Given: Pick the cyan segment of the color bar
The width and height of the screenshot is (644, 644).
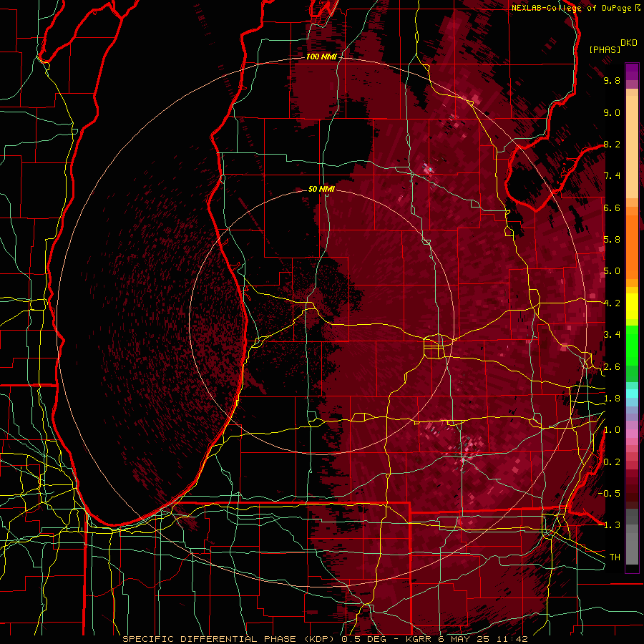Looking at the screenshot, I should point(632,394).
